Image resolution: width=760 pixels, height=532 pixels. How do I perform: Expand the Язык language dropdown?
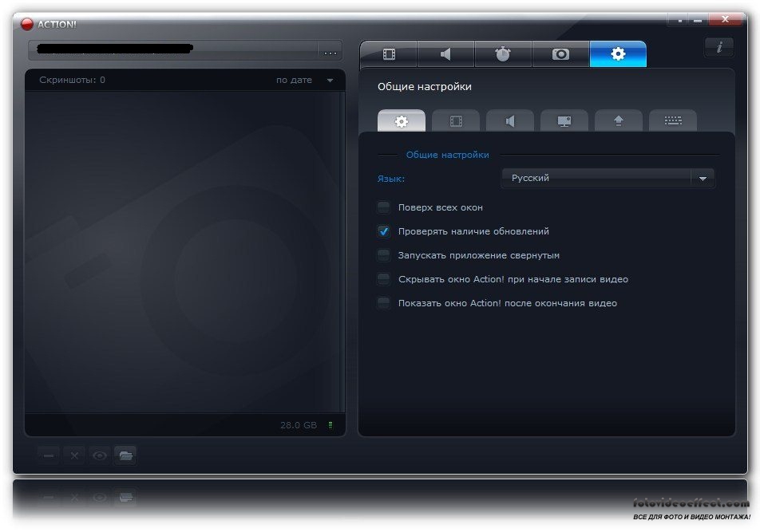703,179
